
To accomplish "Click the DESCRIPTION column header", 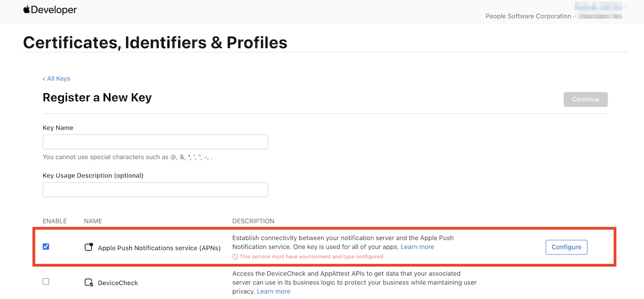I will [x=253, y=221].
